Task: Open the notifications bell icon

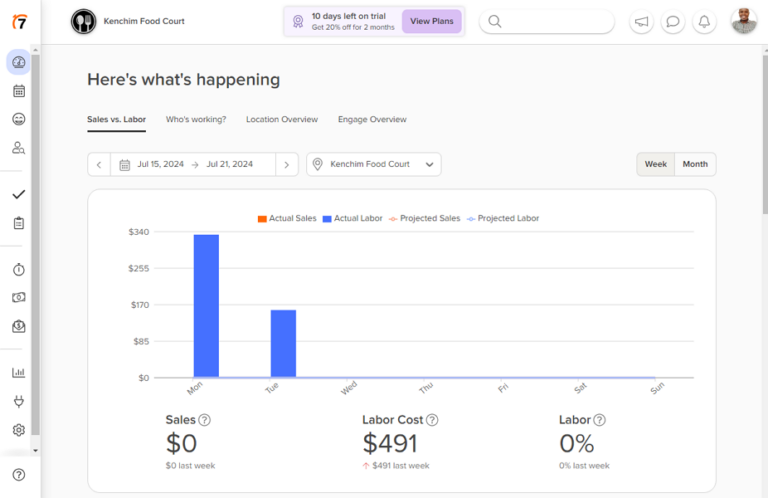Action: 704,22
